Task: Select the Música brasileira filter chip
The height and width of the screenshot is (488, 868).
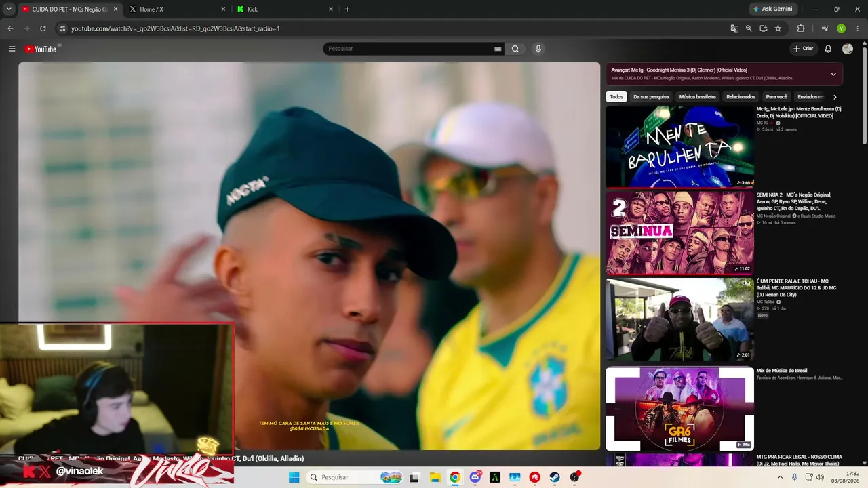Action: coord(698,97)
